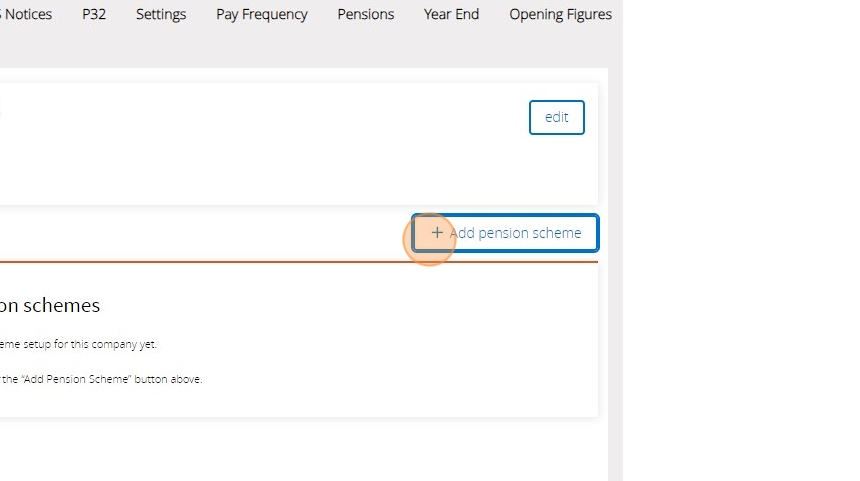The height and width of the screenshot is (481, 860).
Task: Switch to the Opening Figures tab
Action: point(560,14)
